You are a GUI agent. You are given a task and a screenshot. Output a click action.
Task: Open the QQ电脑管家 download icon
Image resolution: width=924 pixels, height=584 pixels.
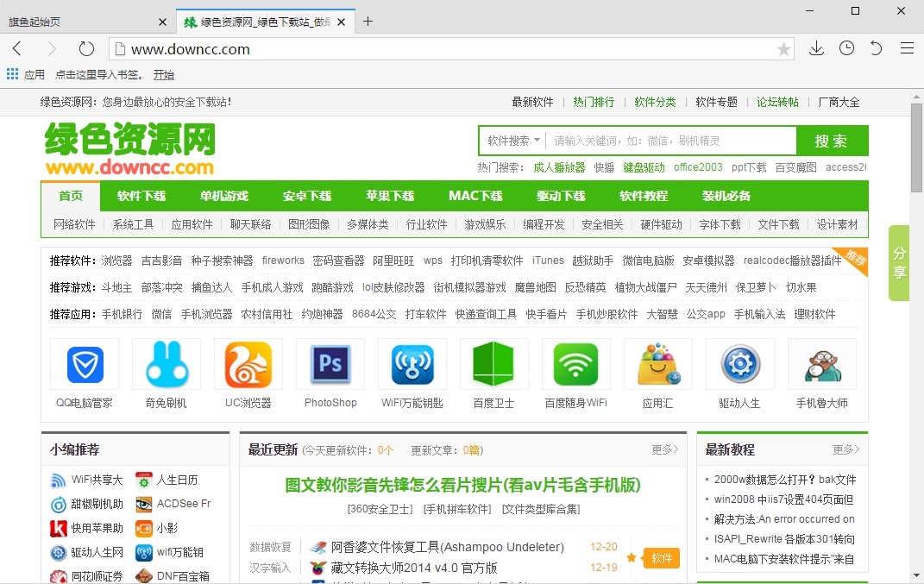tap(84, 363)
